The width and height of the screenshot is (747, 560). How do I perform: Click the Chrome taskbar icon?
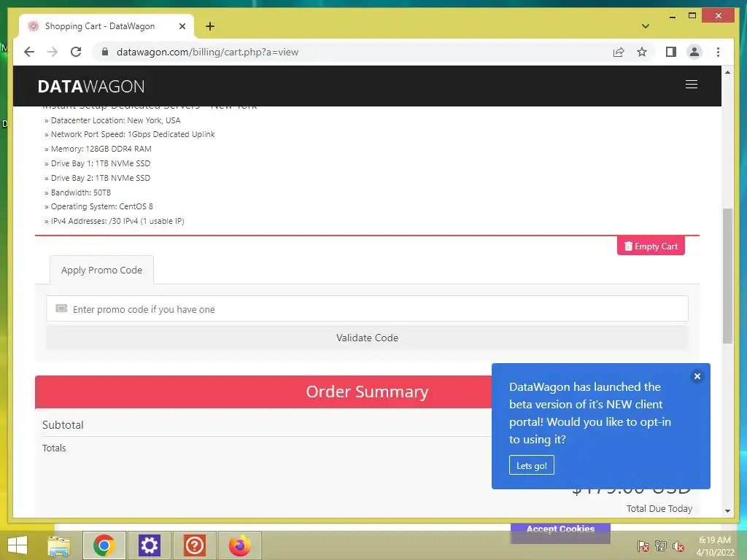[x=104, y=545]
